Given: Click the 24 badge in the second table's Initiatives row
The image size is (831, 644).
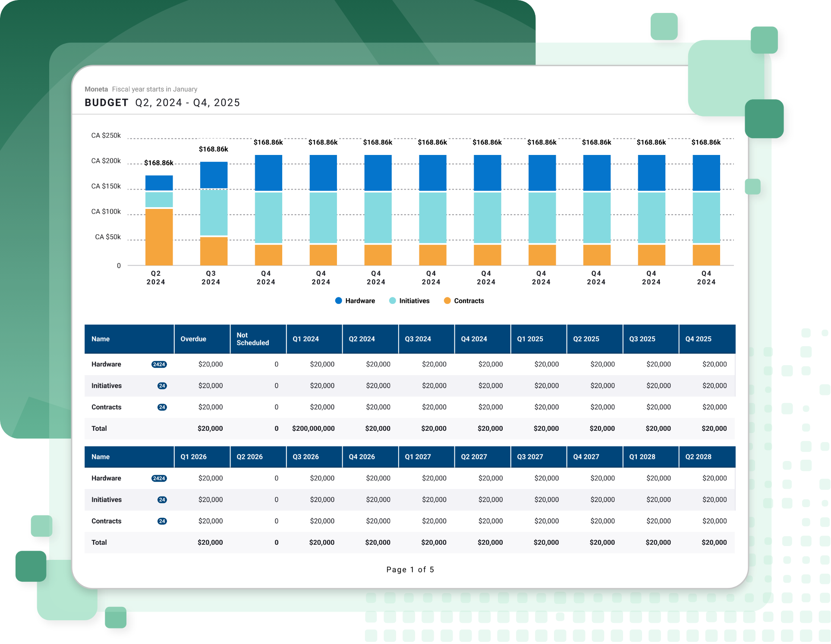Looking at the screenshot, I should point(162,500).
